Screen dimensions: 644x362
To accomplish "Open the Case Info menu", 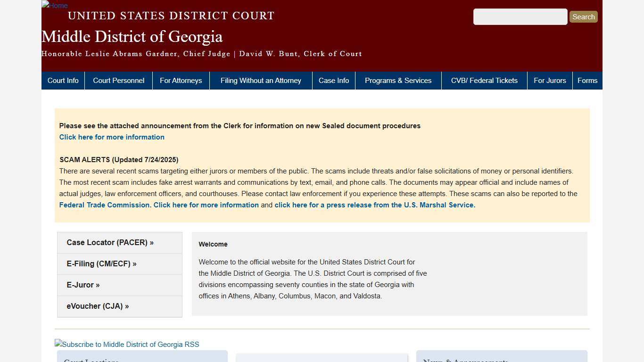I will point(333,80).
